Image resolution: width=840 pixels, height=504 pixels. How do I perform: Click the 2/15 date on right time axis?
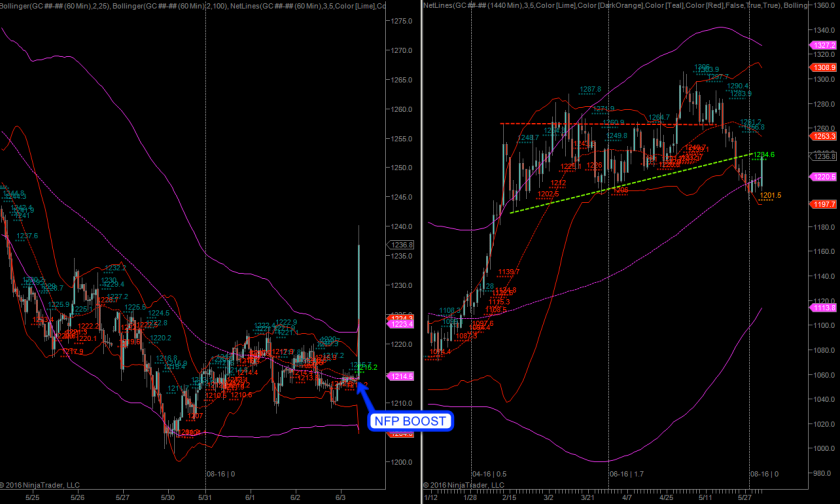point(509,498)
